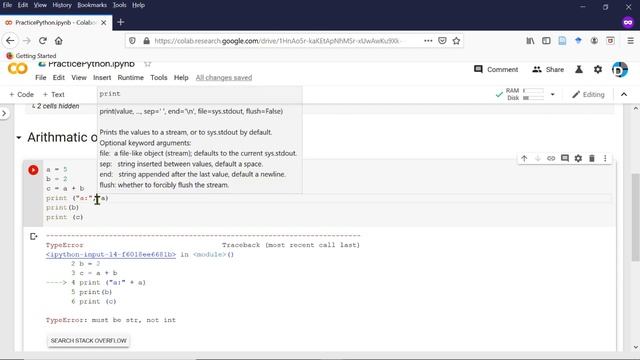Viewport: 640px width, 360px height.
Task: Clear cell output icon beside traceback
Action: [33, 236]
